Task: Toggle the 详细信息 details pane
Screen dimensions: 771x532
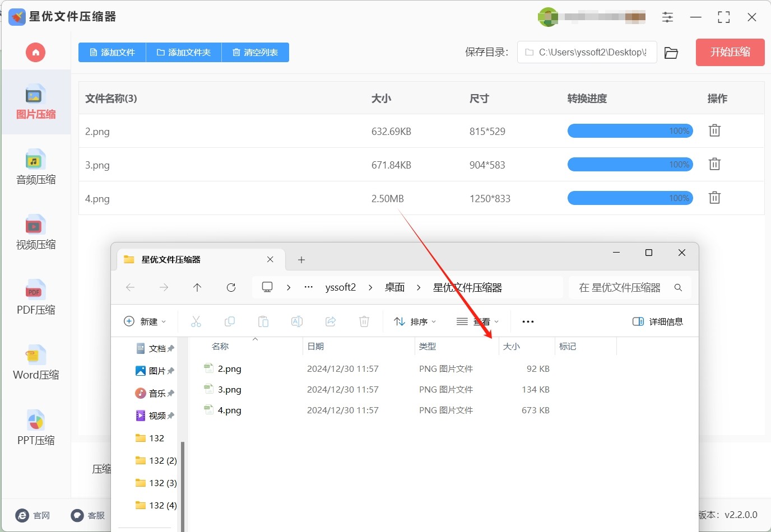Action: coord(658,321)
